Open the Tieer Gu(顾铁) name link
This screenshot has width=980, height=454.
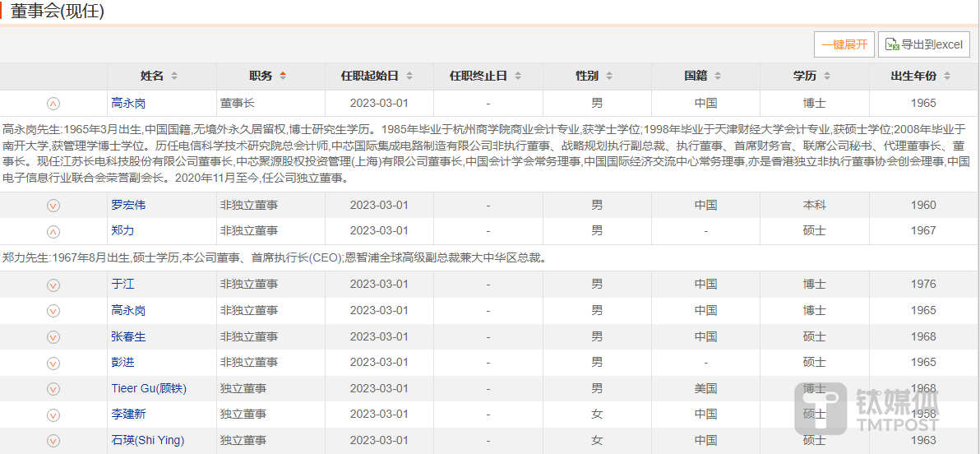tap(149, 388)
